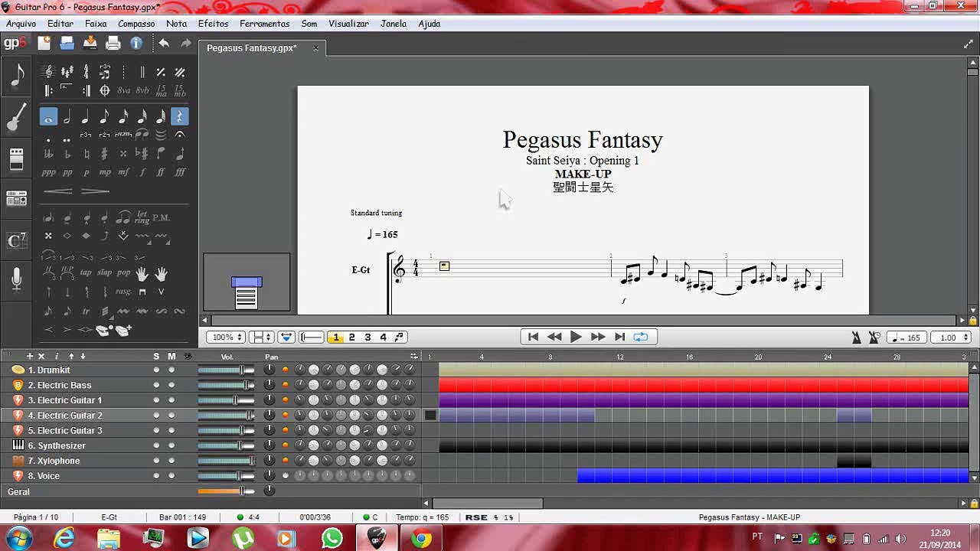The image size is (980, 551).
Task: Open the Efeitos menu
Action: 213,24
